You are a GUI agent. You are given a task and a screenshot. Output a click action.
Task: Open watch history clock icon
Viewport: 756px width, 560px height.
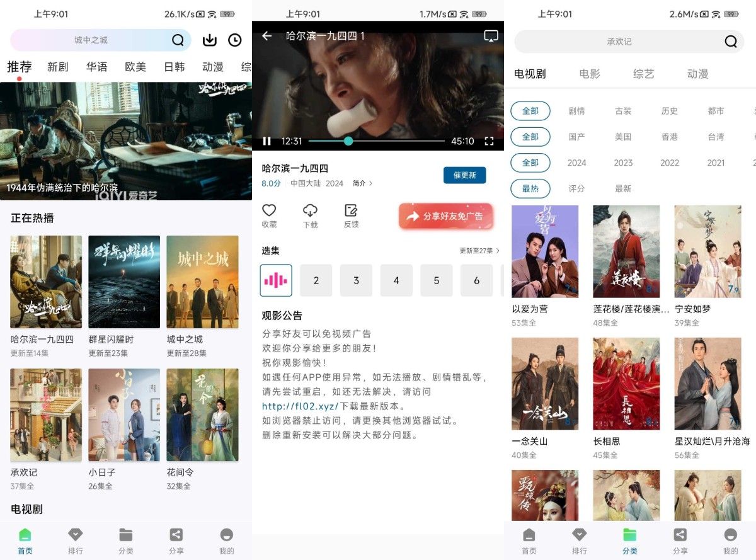coord(234,40)
